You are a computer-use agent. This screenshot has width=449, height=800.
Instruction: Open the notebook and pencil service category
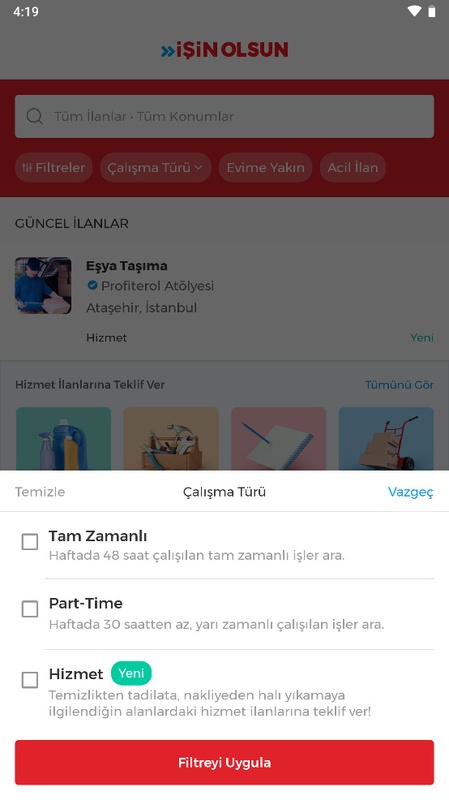tap(279, 438)
